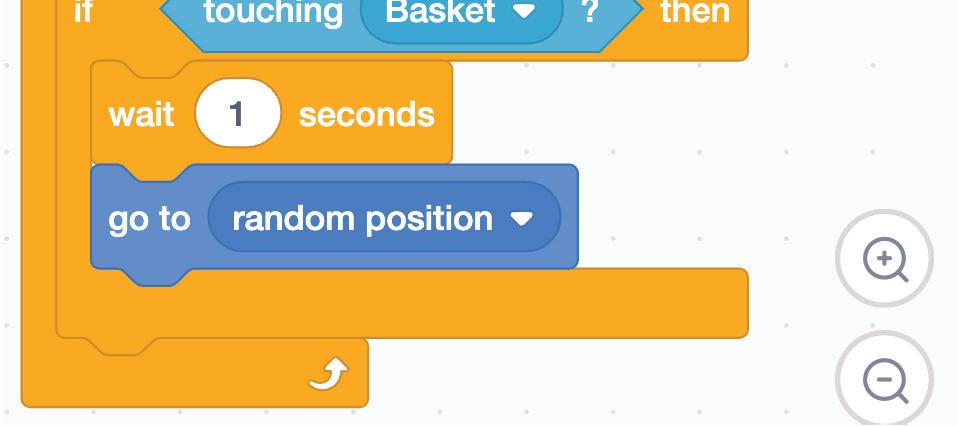Open the Basket dropdown arrow
Screen dimensions: 958x426
click(x=524, y=12)
